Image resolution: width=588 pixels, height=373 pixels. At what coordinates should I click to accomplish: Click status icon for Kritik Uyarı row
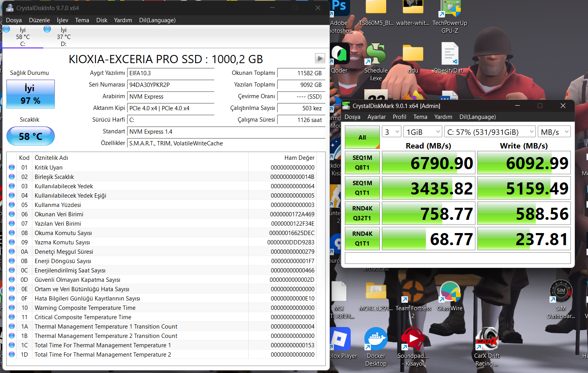pyautogui.click(x=12, y=168)
